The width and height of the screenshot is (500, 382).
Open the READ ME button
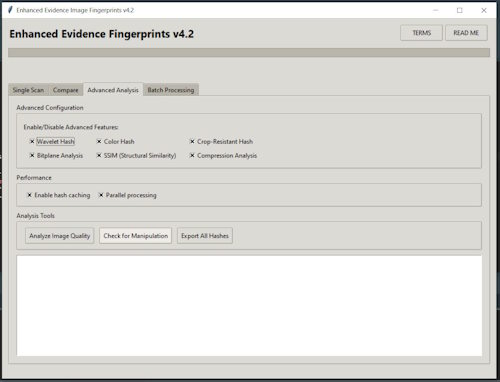coord(466,33)
